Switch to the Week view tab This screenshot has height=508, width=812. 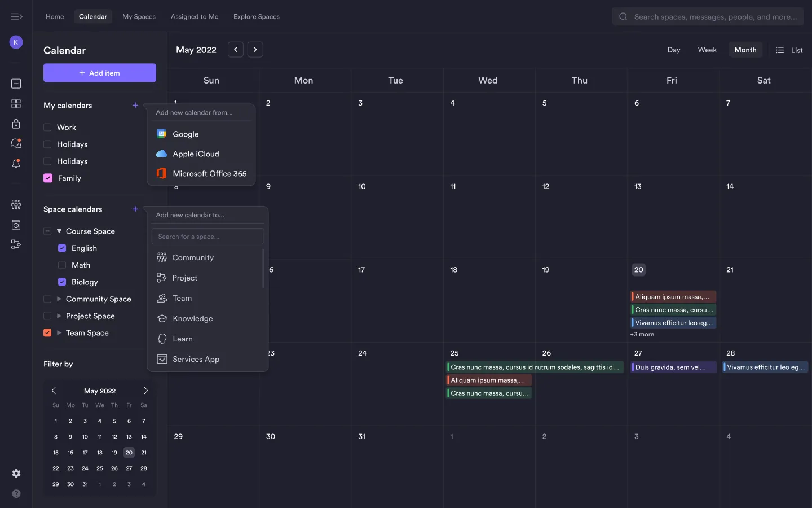pyautogui.click(x=707, y=50)
